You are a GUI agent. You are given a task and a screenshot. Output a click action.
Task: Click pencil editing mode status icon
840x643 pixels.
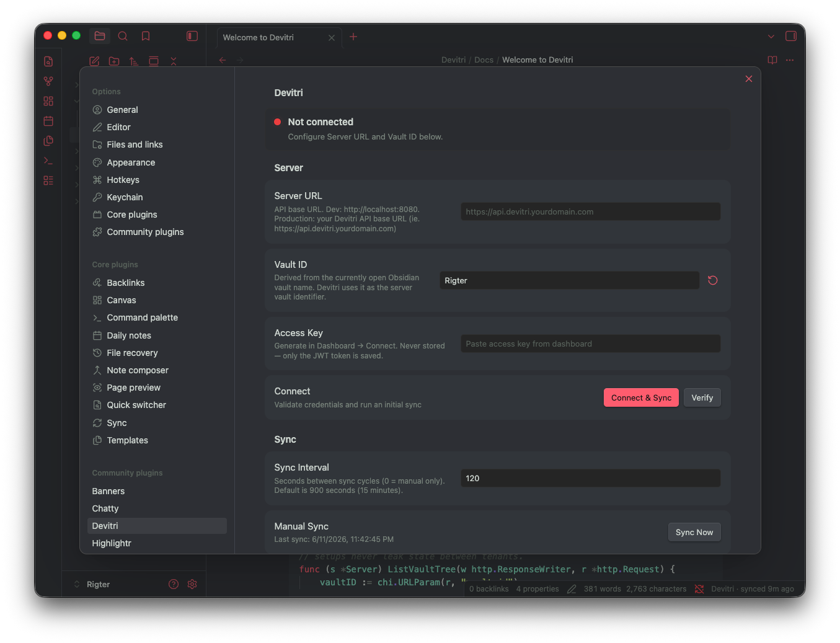572,589
